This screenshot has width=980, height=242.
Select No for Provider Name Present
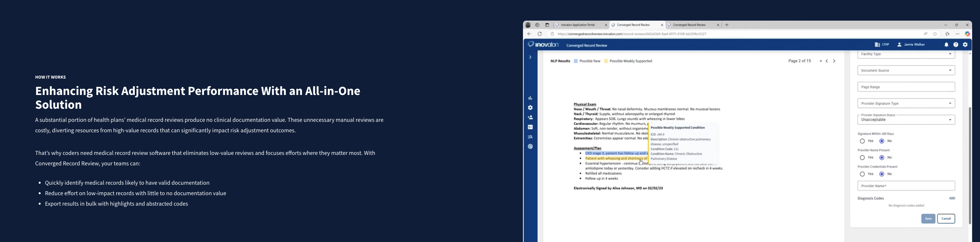click(x=881, y=158)
